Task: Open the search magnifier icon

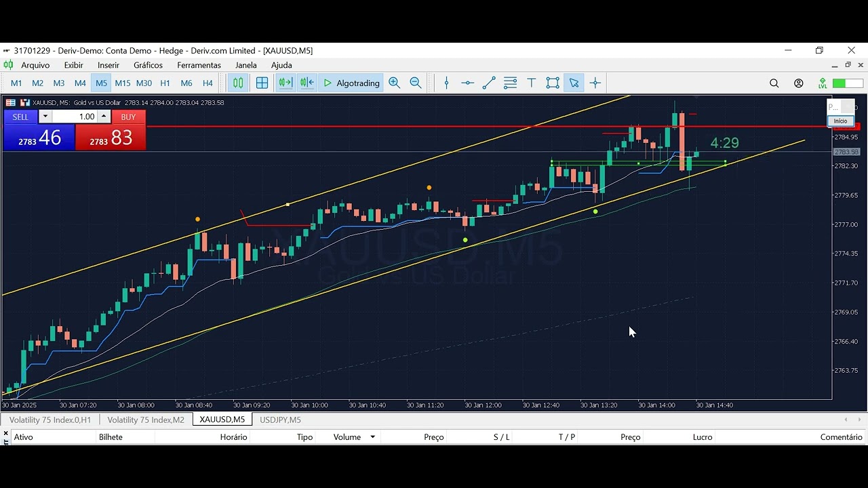Action: tap(774, 83)
